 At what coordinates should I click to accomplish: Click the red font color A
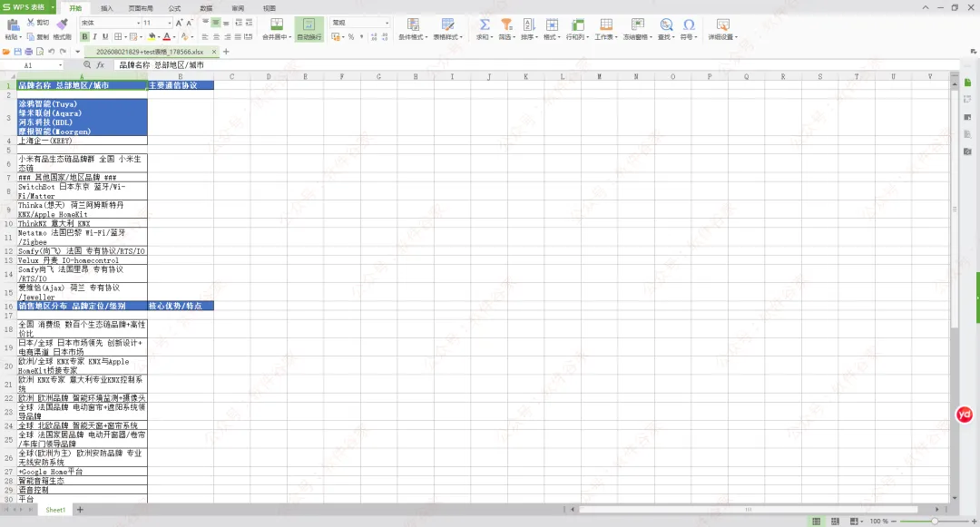point(167,37)
